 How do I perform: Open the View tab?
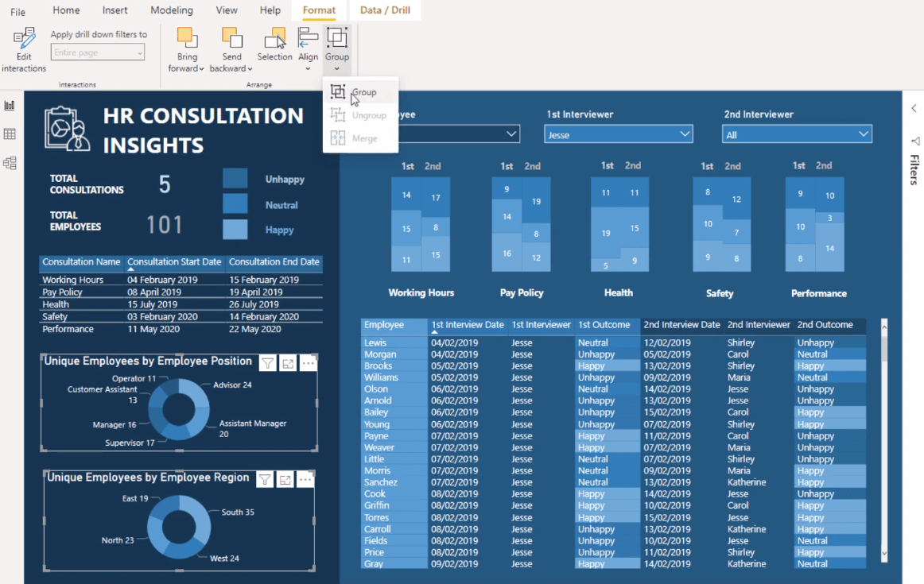(227, 10)
